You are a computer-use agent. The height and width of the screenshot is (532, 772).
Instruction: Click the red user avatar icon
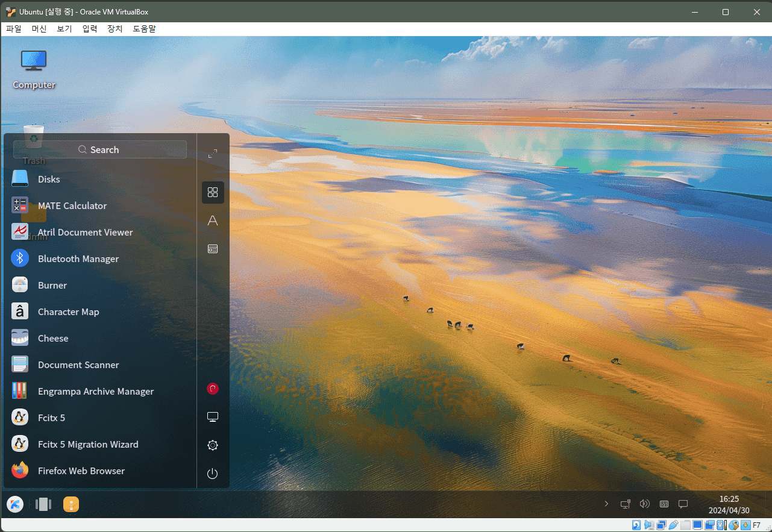[212, 389]
